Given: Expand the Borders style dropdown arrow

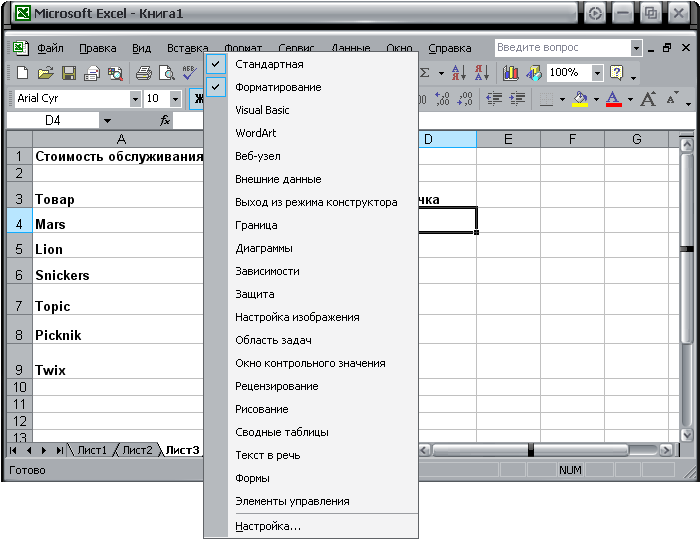Looking at the screenshot, I should [x=562, y=99].
